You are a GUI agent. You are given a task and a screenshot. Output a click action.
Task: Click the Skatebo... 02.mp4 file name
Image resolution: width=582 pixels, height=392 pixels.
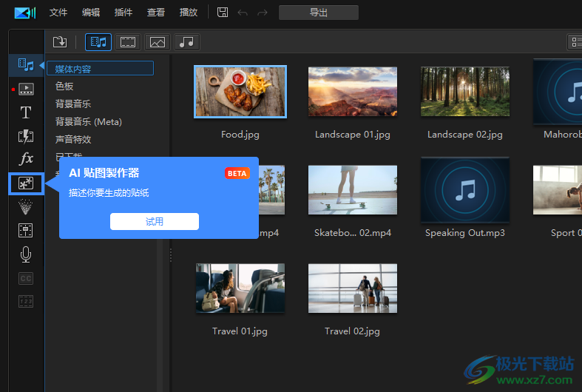pyautogui.click(x=353, y=233)
